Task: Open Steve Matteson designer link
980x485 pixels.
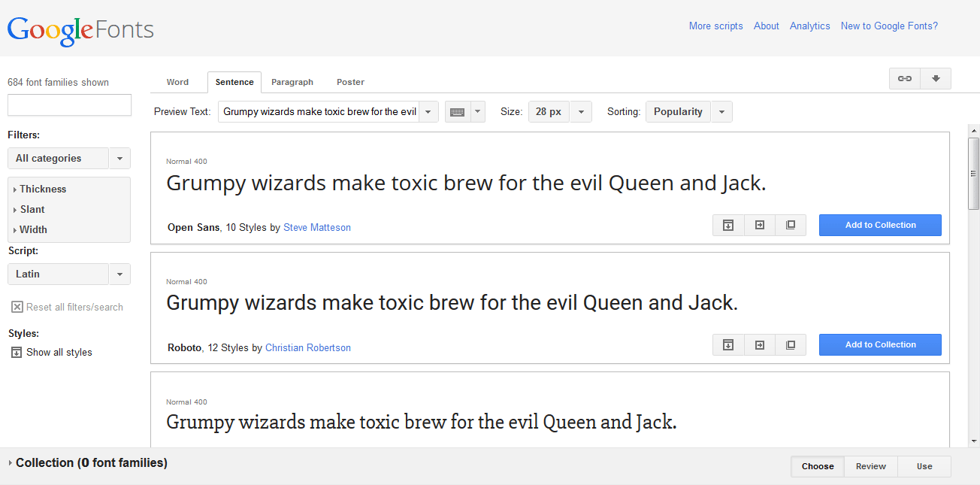Action: [317, 227]
